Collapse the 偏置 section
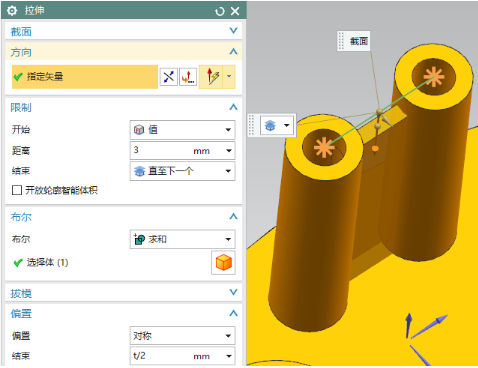This screenshot has height=368, width=478. [234, 313]
